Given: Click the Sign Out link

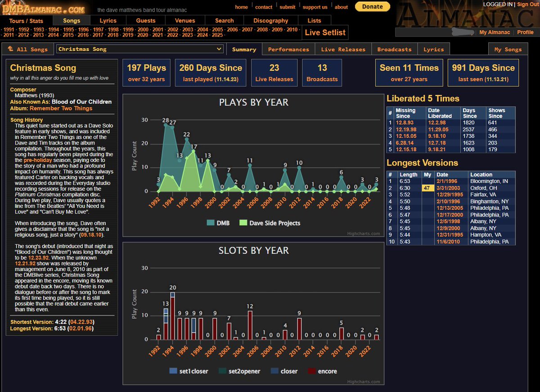Looking at the screenshot, I should pyautogui.click(x=527, y=4).
